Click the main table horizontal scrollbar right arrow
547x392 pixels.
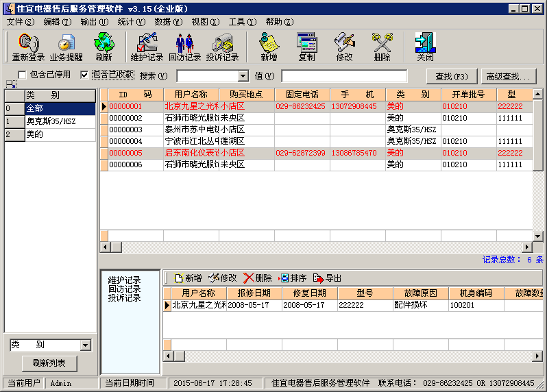point(527,247)
